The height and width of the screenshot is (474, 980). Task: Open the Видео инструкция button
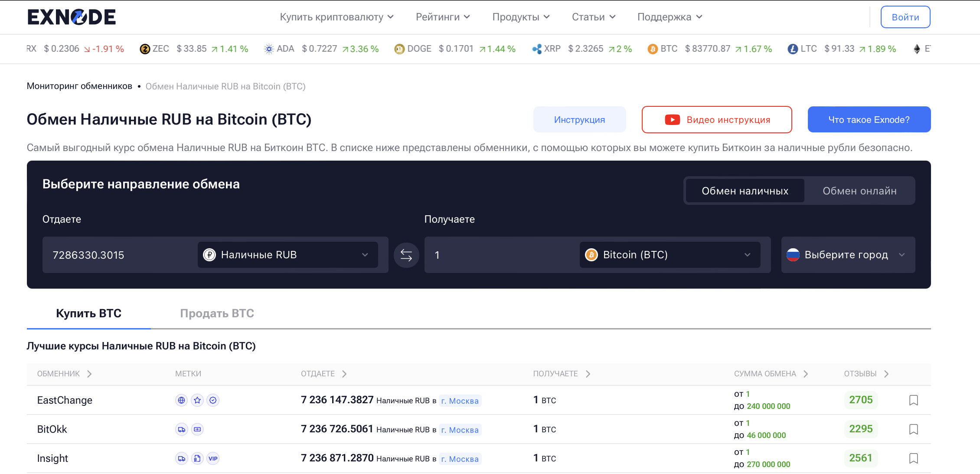point(716,120)
